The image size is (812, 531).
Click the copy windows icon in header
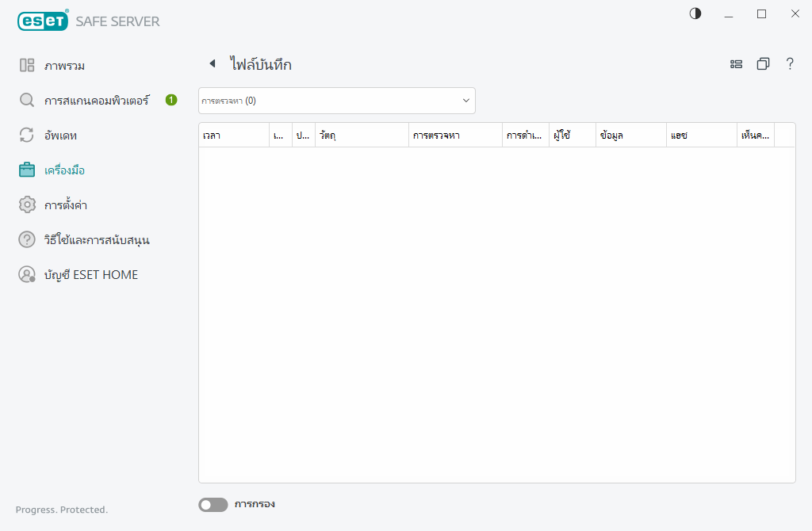pyautogui.click(x=763, y=64)
